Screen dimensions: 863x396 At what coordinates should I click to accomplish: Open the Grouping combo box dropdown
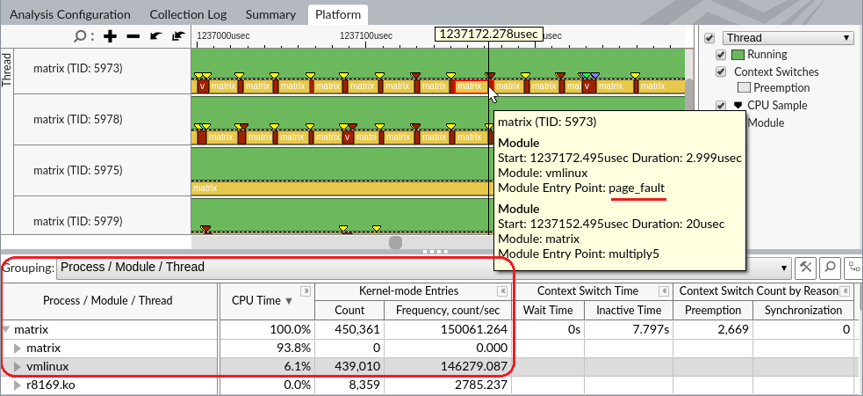click(x=424, y=268)
